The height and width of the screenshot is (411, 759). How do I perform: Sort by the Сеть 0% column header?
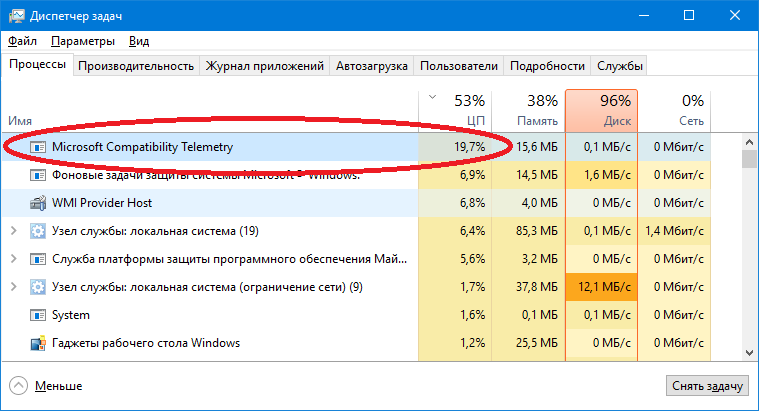(x=674, y=111)
